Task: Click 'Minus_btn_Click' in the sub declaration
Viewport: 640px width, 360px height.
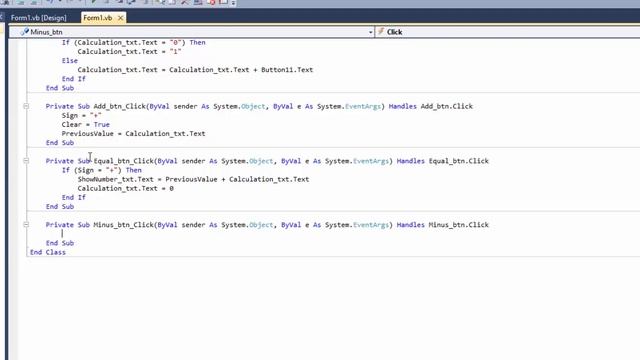Action: 124,224
